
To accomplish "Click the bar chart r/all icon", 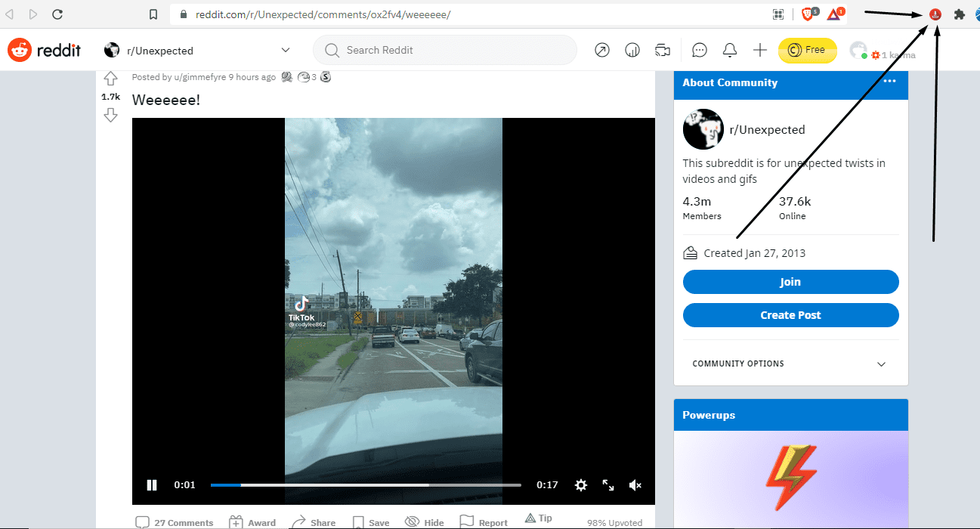I will [x=632, y=50].
